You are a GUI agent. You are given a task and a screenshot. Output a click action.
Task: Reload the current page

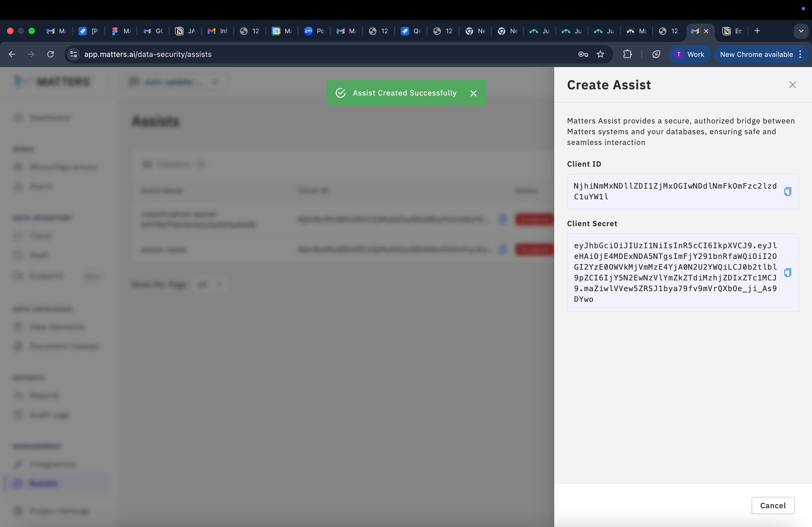coord(50,54)
